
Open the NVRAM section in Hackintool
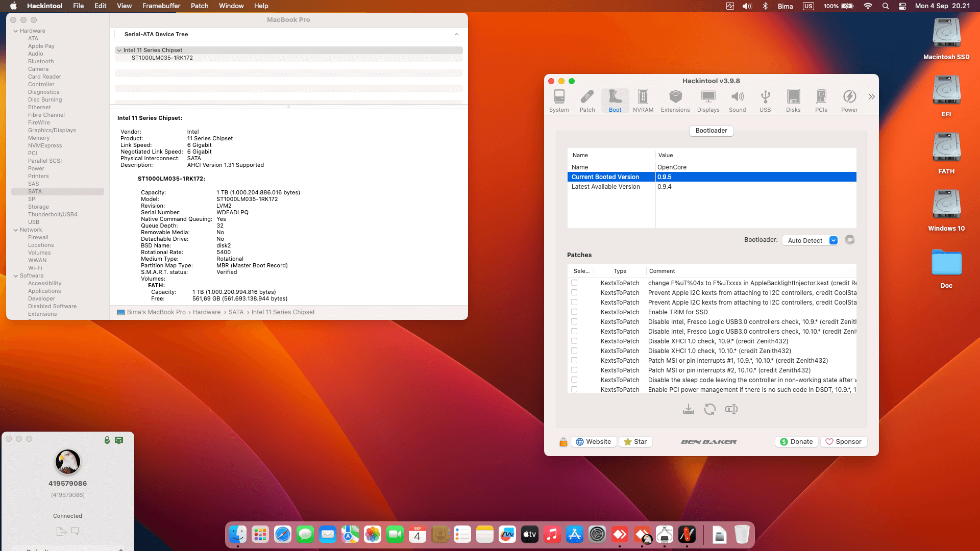point(643,100)
